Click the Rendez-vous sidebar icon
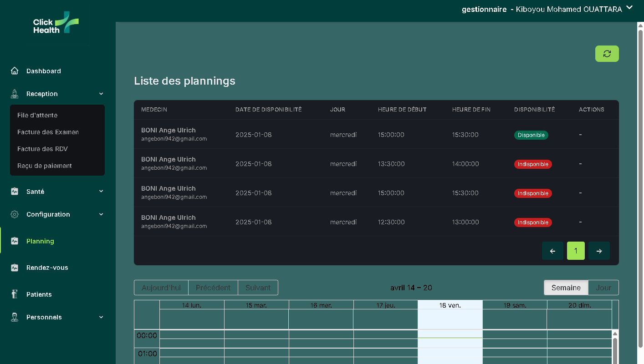The image size is (644, 364). [x=14, y=268]
